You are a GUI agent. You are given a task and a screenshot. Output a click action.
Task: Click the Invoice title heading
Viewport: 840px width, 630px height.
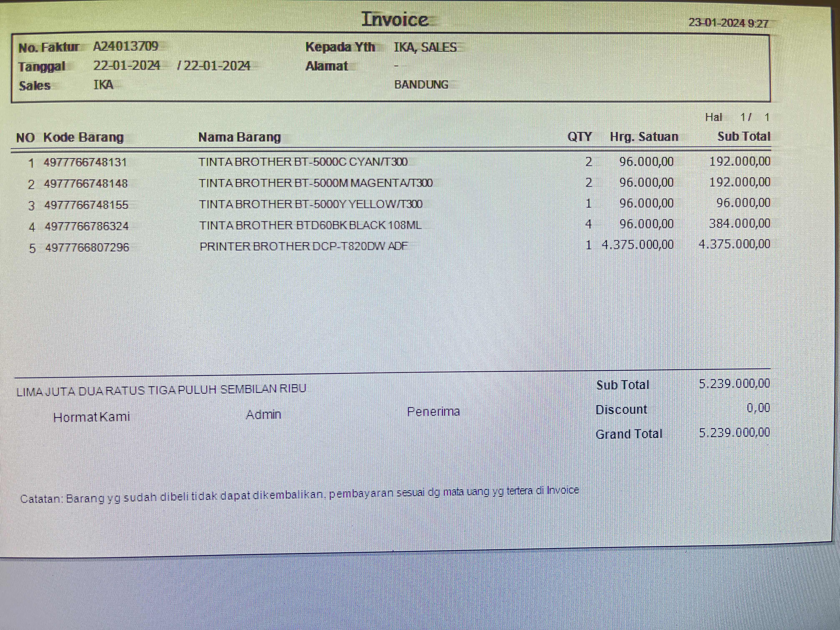point(395,19)
